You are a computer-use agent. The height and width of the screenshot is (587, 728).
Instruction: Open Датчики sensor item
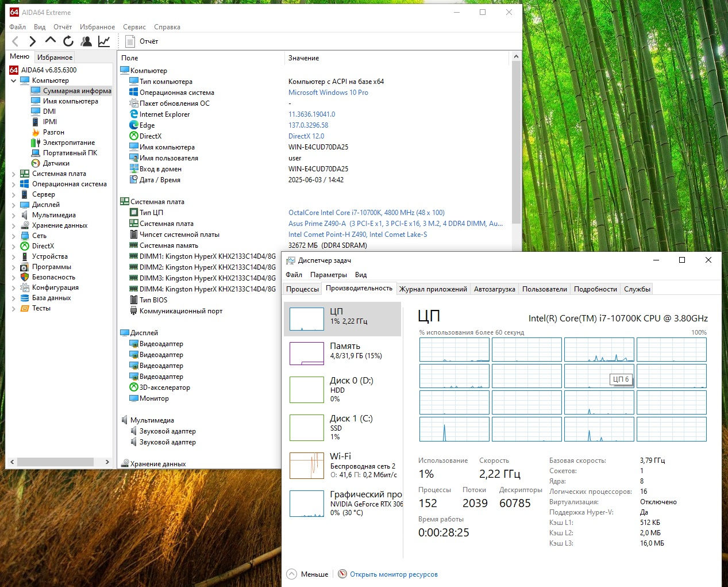coord(56,163)
